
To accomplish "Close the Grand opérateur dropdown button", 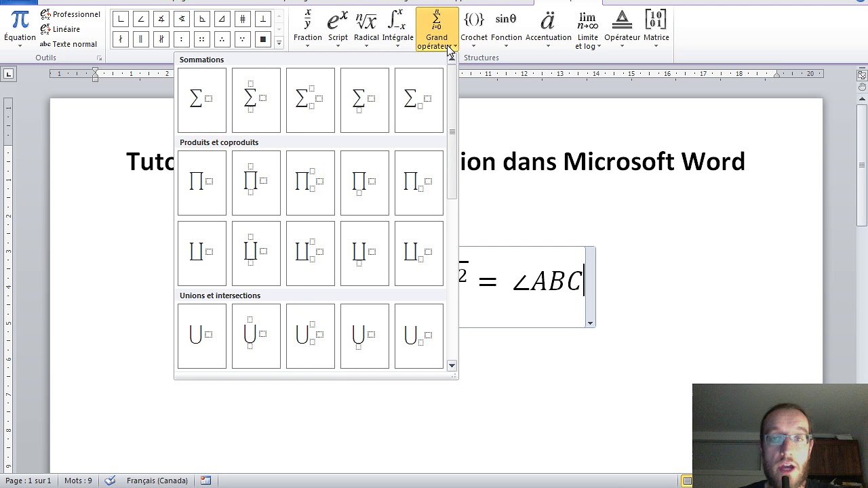I will [x=437, y=30].
